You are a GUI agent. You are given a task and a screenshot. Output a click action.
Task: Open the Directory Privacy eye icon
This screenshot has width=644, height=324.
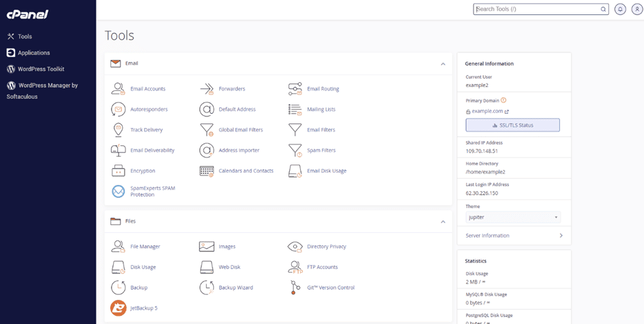[x=295, y=247]
